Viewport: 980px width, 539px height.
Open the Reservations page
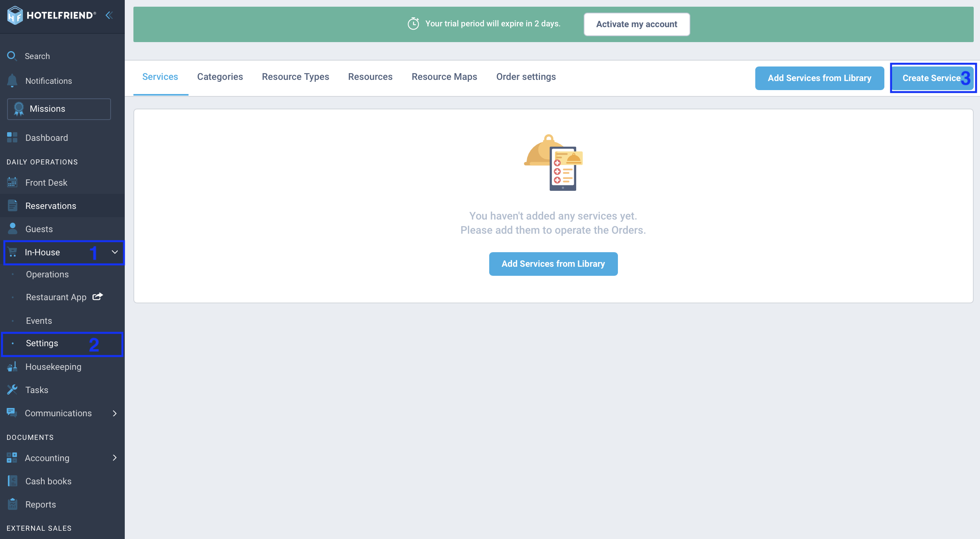(x=62, y=205)
